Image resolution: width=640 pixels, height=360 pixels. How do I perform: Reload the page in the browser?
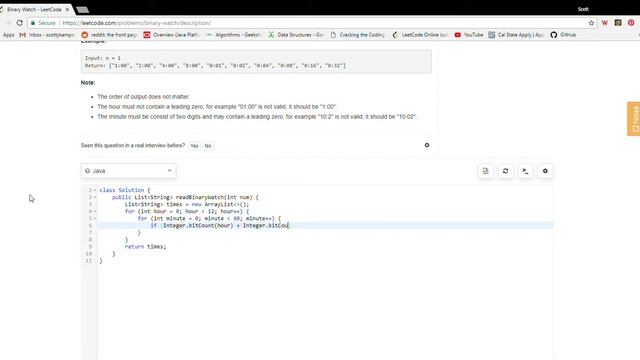coord(20,23)
